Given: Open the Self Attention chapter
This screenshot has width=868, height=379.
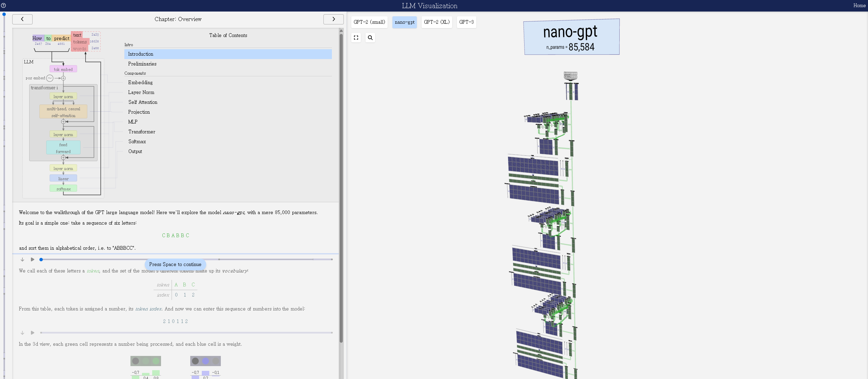Looking at the screenshot, I should click(143, 102).
